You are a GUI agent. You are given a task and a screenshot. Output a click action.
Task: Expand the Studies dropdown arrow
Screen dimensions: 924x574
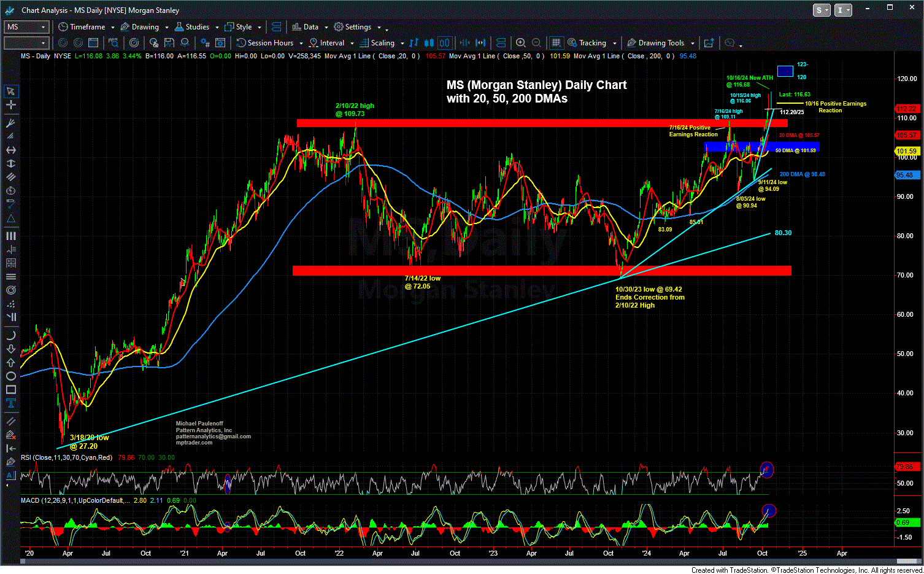pyautogui.click(x=217, y=28)
